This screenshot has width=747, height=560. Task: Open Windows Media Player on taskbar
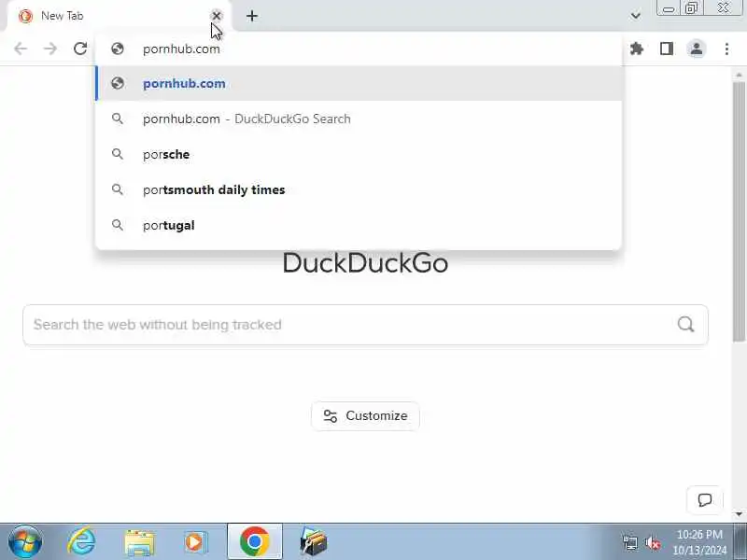(196, 542)
